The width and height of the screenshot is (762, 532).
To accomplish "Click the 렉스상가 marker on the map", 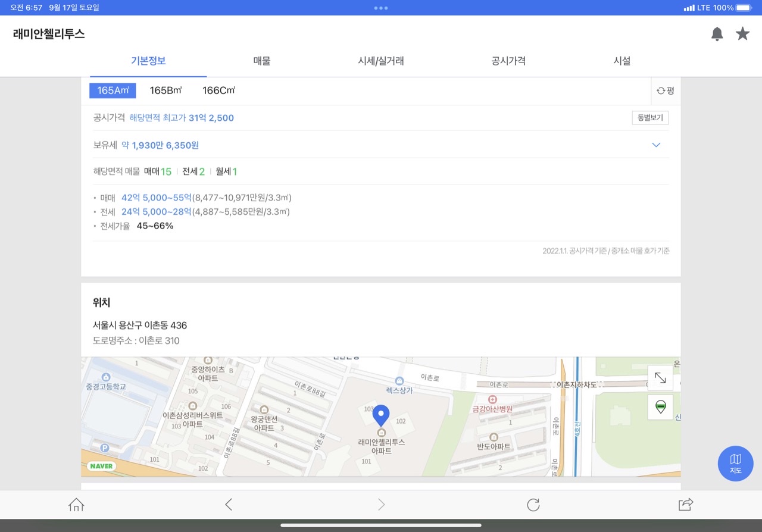I will pyautogui.click(x=399, y=385).
